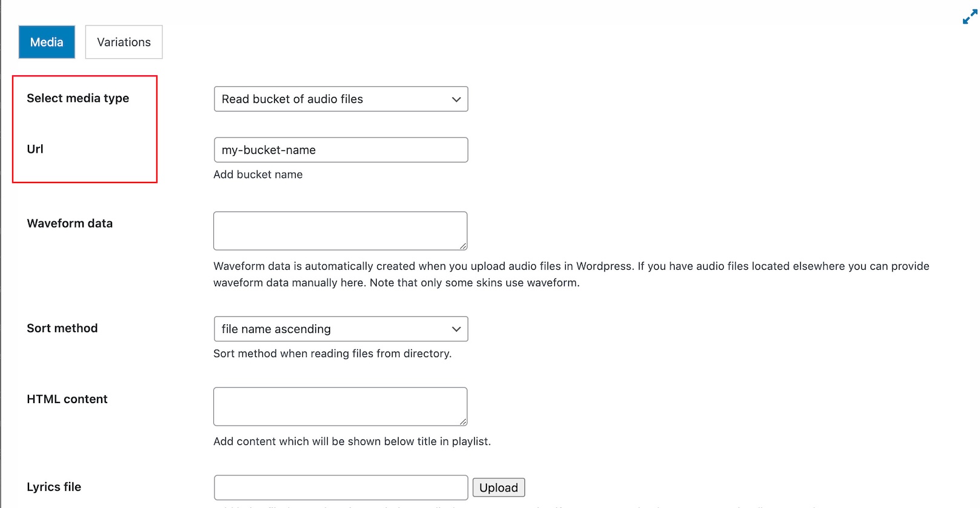Click the fullscreen expand arrows icon

(x=970, y=17)
